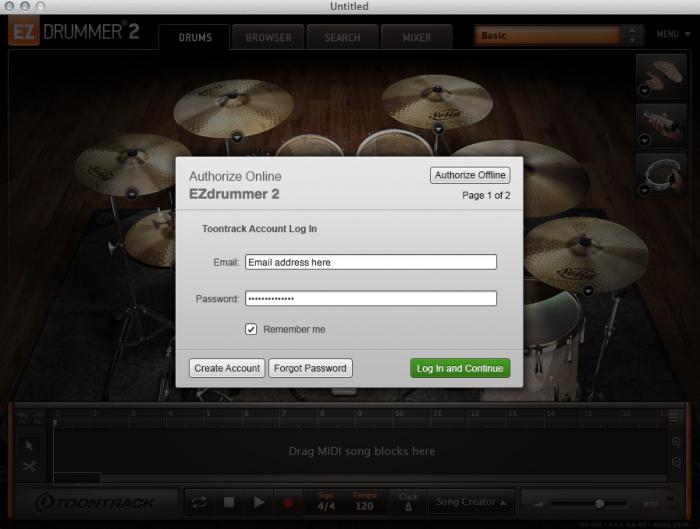The width and height of the screenshot is (700, 529).
Task: Open the tambourine percussion thumbnail
Action: tap(661, 175)
